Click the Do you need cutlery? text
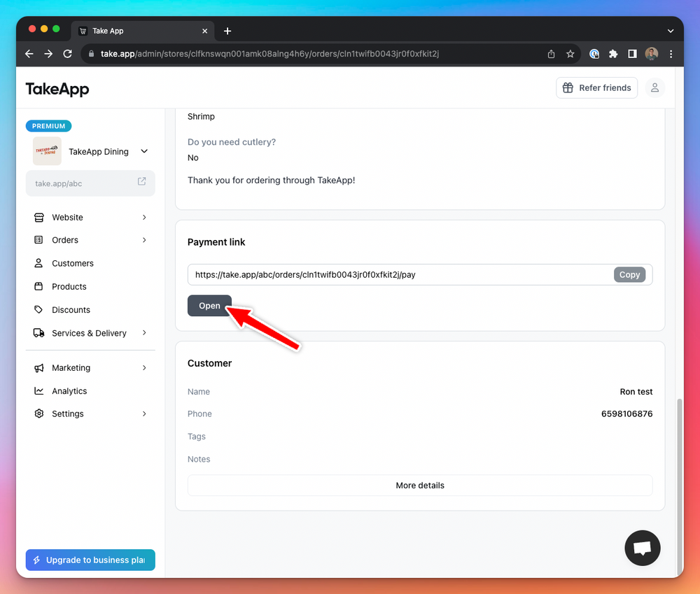 click(x=232, y=142)
